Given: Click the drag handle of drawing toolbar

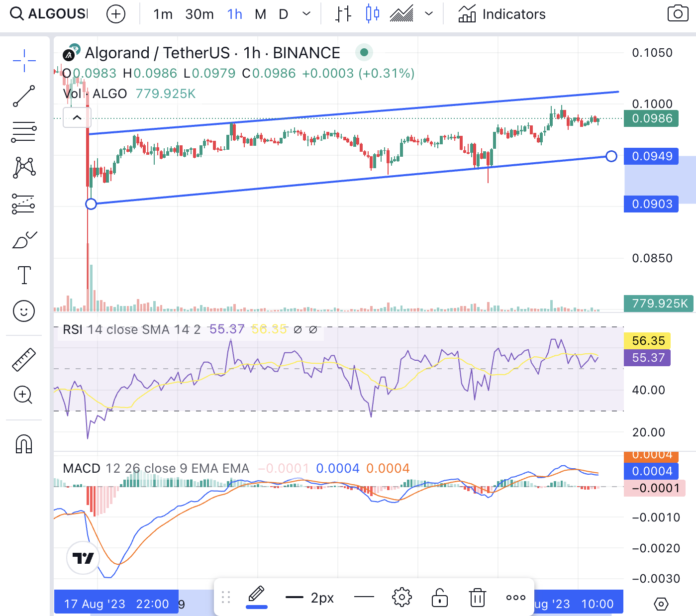Looking at the screenshot, I should tap(226, 597).
